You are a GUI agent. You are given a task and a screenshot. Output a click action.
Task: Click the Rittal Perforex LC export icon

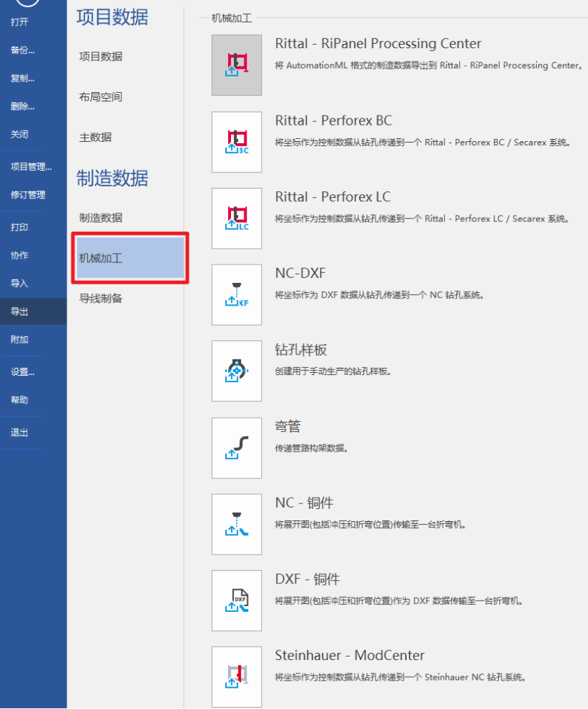(x=237, y=218)
